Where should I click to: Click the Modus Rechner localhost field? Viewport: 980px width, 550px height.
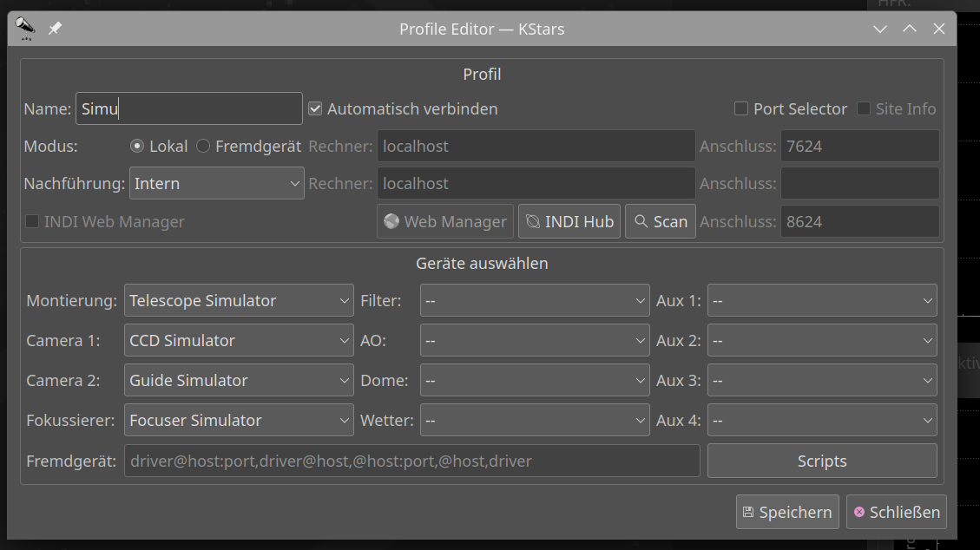536,146
